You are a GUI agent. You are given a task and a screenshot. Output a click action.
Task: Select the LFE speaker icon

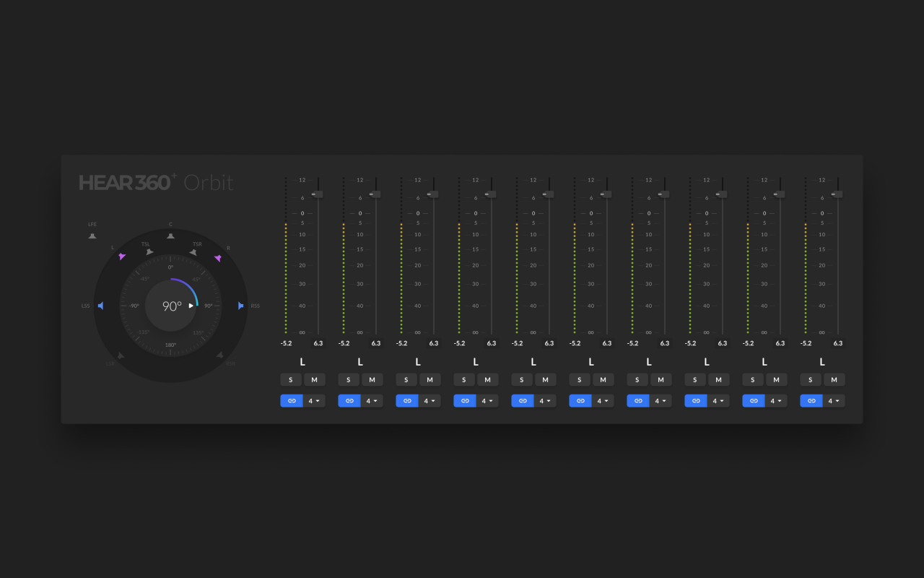coord(92,234)
